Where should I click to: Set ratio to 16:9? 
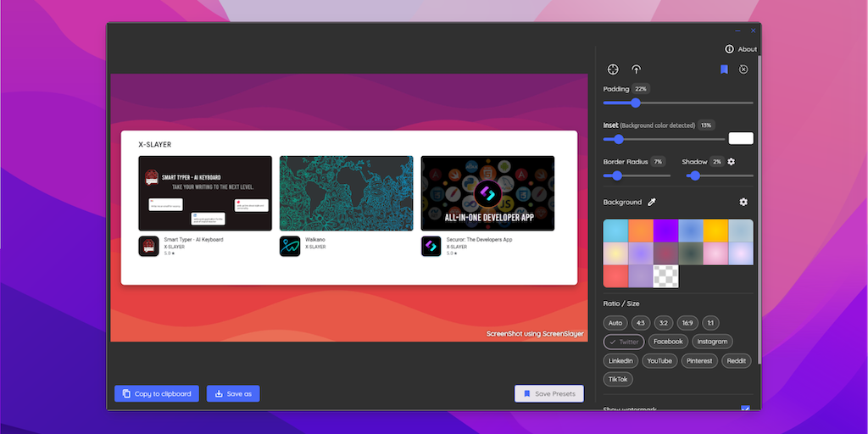coord(687,323)
